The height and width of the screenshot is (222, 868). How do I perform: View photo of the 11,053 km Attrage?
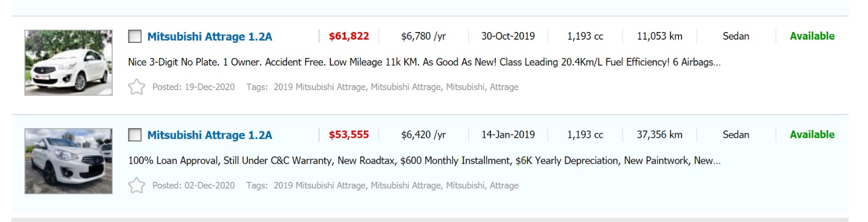[68, 63]
